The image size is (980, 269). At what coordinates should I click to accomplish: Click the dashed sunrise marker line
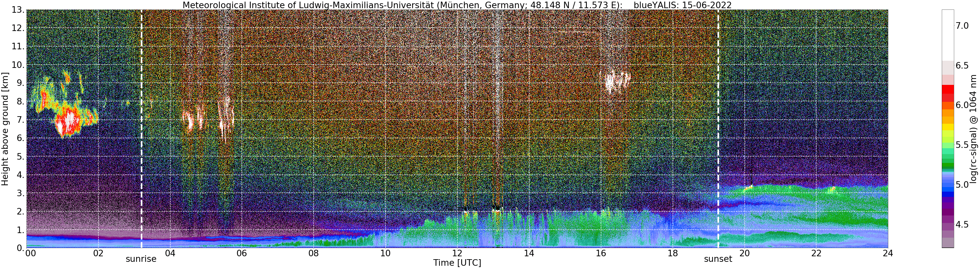pyautogui.click(x=141, y=129)
